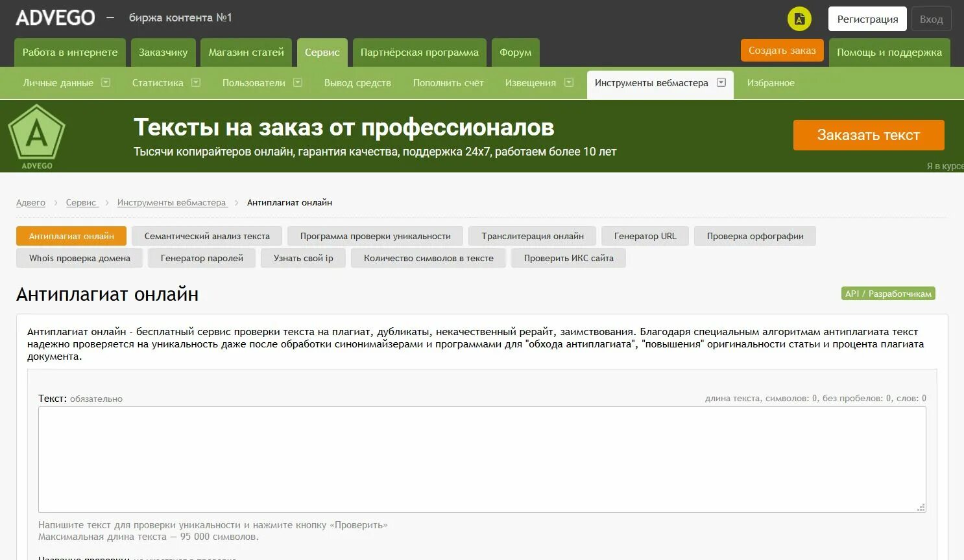The width and height of the screenshot is (964, 560).
Task: Click the orange Создать заказ button
Action: 782,51
